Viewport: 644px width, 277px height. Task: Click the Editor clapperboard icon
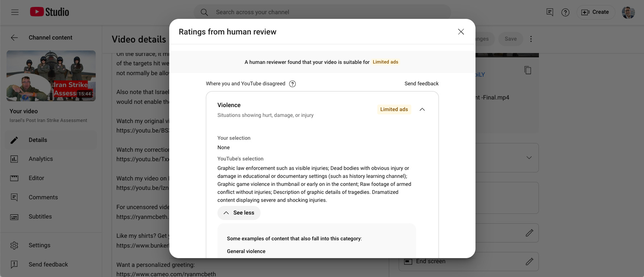click(14, 178)
